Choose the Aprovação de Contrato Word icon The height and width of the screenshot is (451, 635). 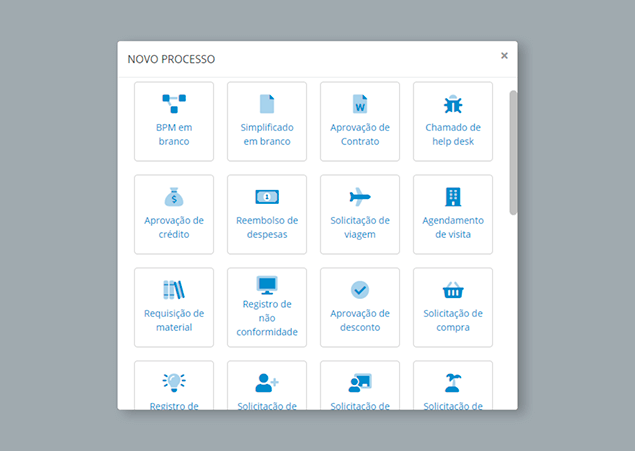pyautogui.click(x=360, y=104)
